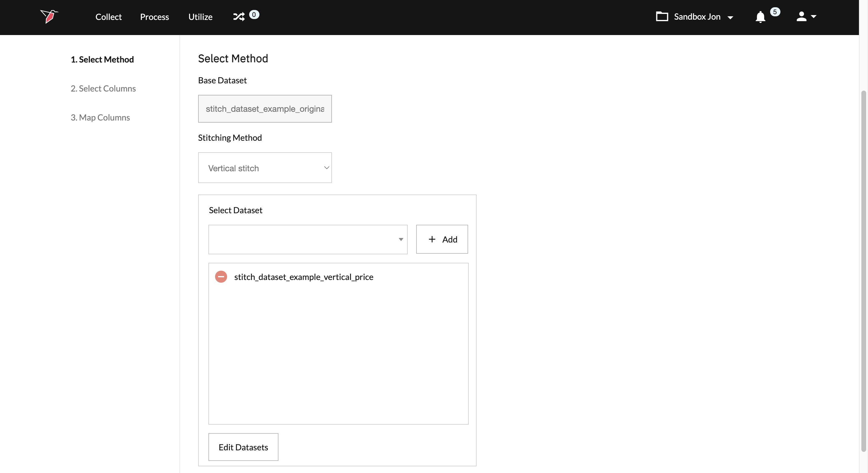Open the Select Dataset combo box
Image resolution: width=868 pixels, height=473 pixels.
click(308, 239)
